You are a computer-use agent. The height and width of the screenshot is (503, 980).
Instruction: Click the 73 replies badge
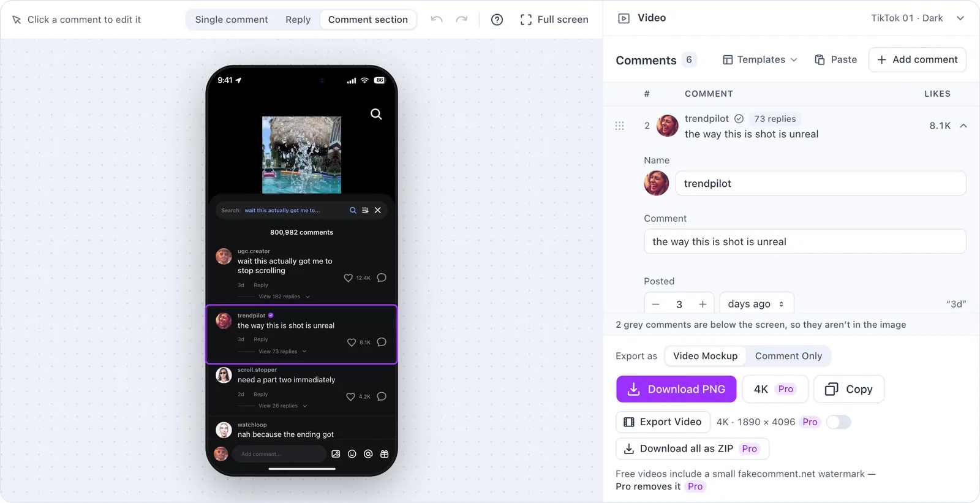775,119
